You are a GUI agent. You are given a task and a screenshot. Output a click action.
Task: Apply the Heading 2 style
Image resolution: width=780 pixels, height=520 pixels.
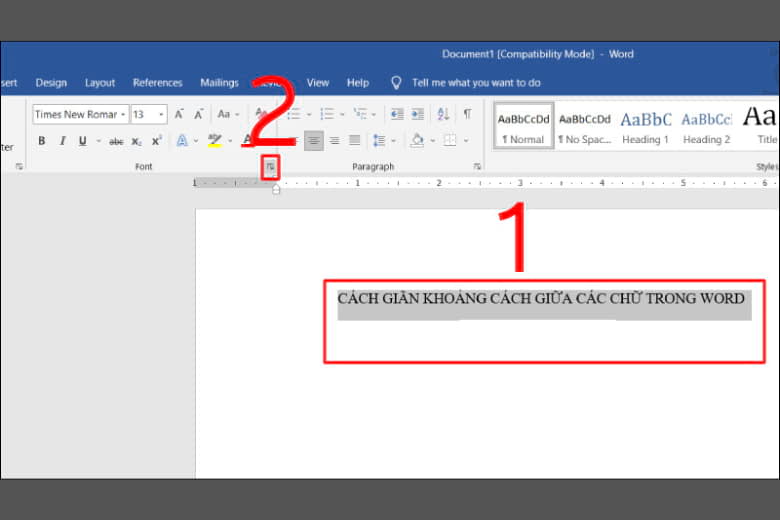(706, 126)
